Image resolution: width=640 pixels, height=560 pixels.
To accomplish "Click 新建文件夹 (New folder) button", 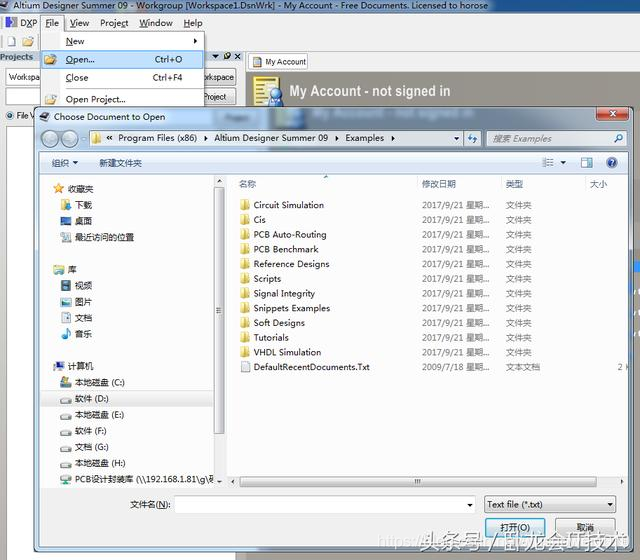I will 120,163.
